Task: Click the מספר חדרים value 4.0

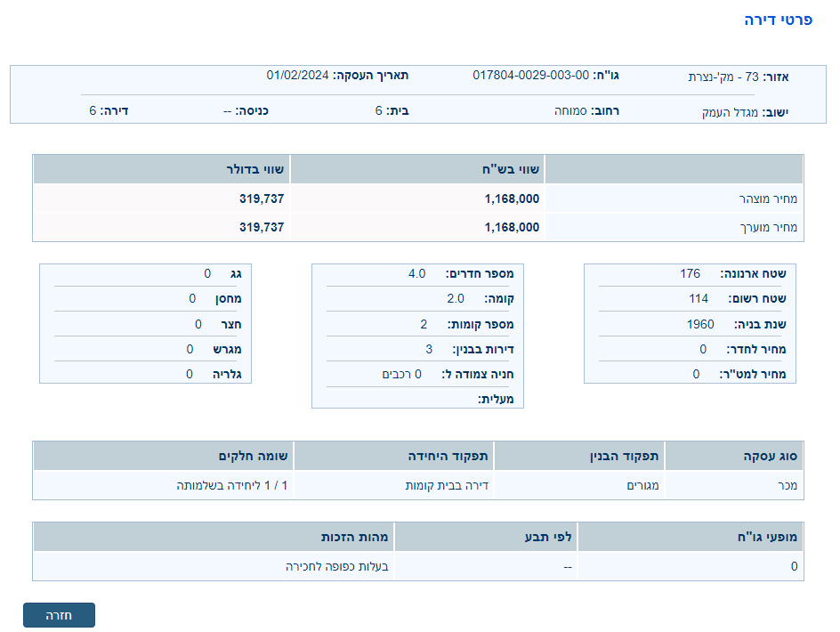Action: pos(416,273)
